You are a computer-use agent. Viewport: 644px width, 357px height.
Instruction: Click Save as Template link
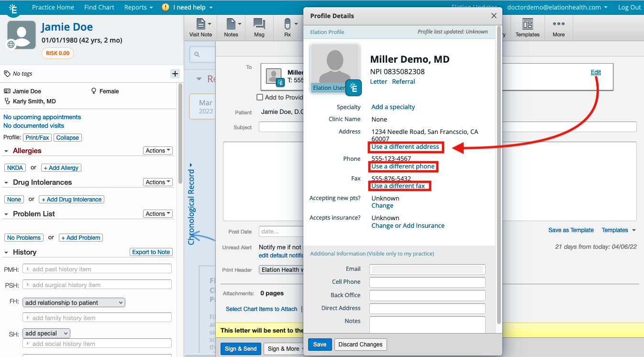[571, 230]
